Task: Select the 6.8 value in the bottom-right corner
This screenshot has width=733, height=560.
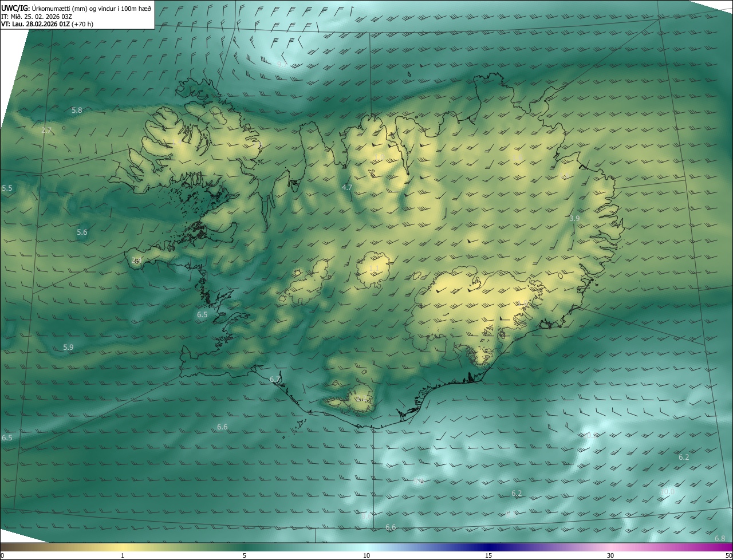Action: click(720, 538)
